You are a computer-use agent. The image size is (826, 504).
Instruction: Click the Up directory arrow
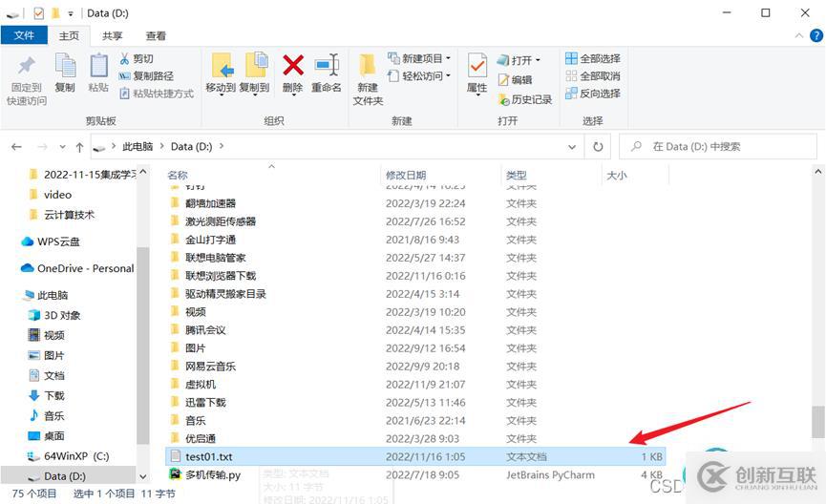(x=79, y=147)
